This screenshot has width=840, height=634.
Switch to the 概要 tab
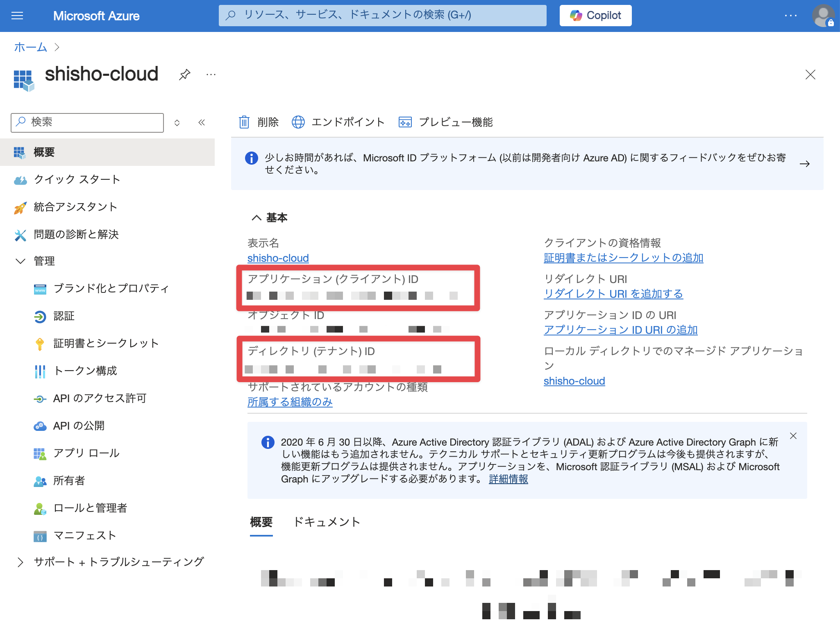pyautogui.click(x=261, y=522)
